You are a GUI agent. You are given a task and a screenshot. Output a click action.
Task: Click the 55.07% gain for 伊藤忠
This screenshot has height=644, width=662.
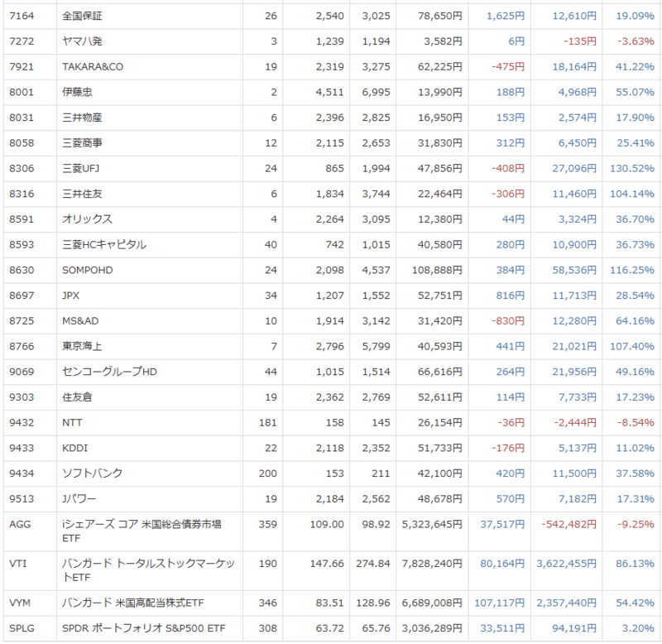(x=635, y=92)
